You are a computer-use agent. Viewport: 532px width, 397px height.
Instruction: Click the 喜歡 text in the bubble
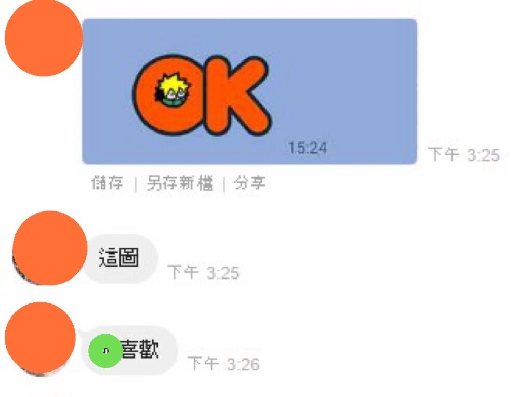coord(140,350)
